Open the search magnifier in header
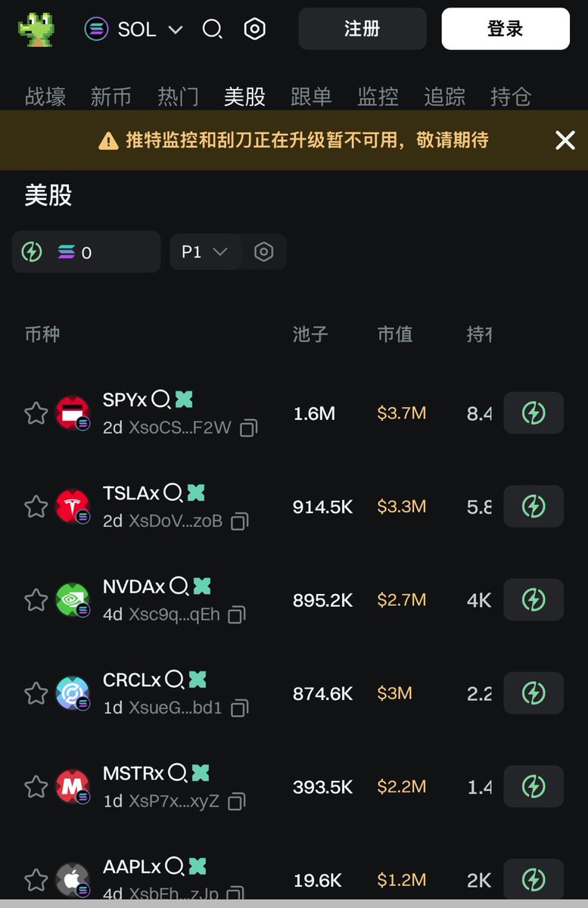The height and width of the screenshot is (908, 588). [x=213, y=30]
